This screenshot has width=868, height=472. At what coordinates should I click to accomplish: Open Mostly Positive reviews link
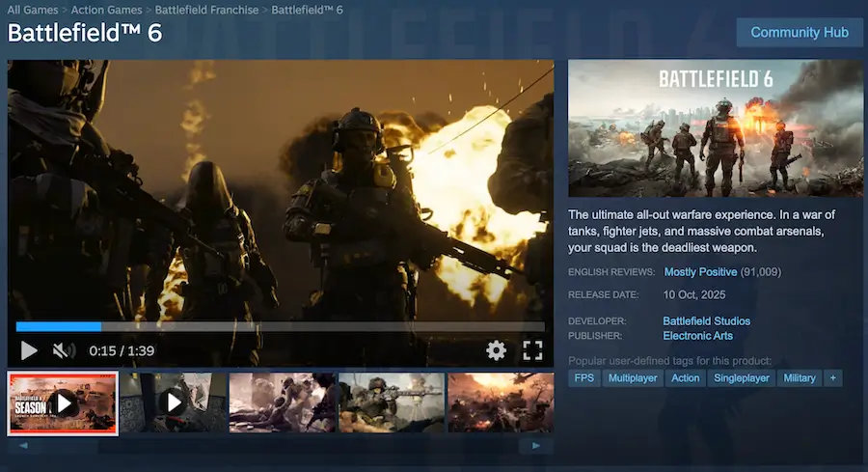(x=700, y=272)
